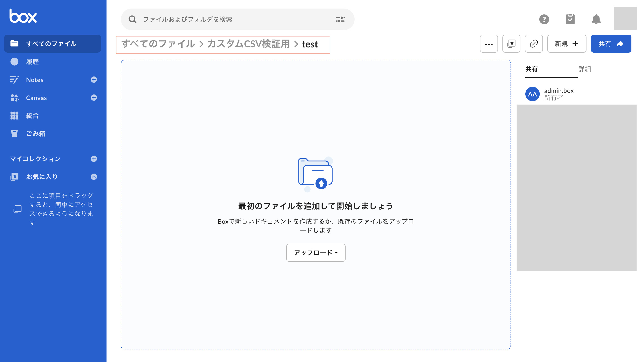Switch to the 詳細 tab
This screenshot has width=644, height=362.
[584, 69]
